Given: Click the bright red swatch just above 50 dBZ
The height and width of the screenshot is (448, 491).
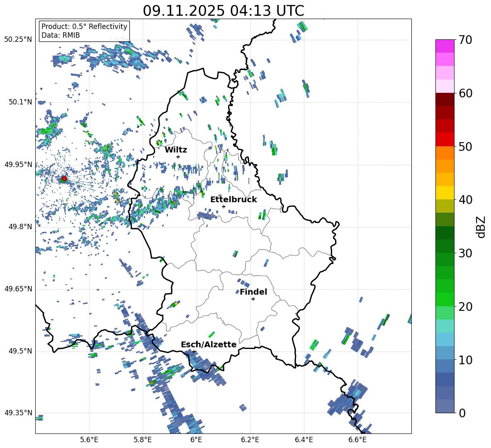Looking at the screenshot, I should pos(445,140).
